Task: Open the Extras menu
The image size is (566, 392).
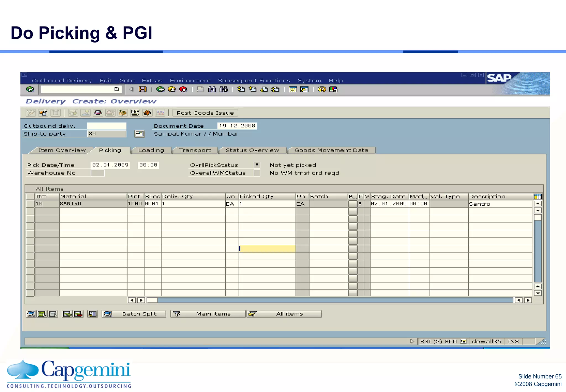Action: pos(152,80)
